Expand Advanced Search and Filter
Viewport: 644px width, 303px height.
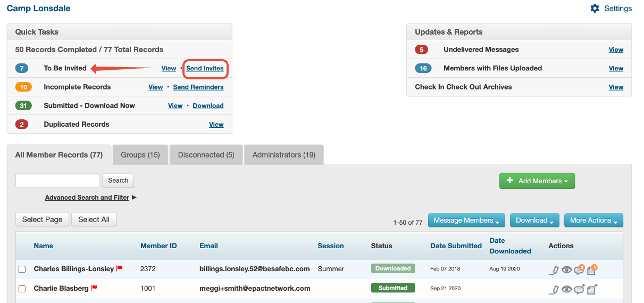(91, 197)
